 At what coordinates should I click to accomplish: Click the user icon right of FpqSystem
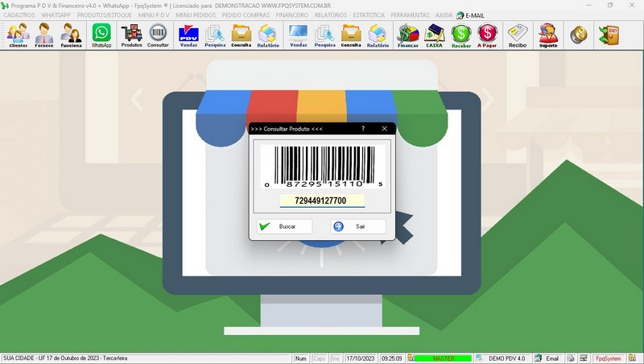tap(633, 358)
